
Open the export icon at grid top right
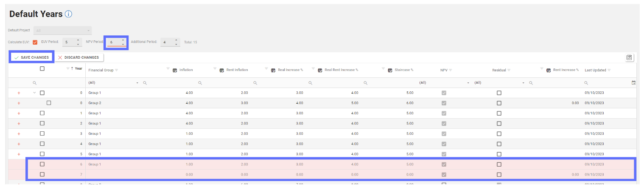coord(629,58)
